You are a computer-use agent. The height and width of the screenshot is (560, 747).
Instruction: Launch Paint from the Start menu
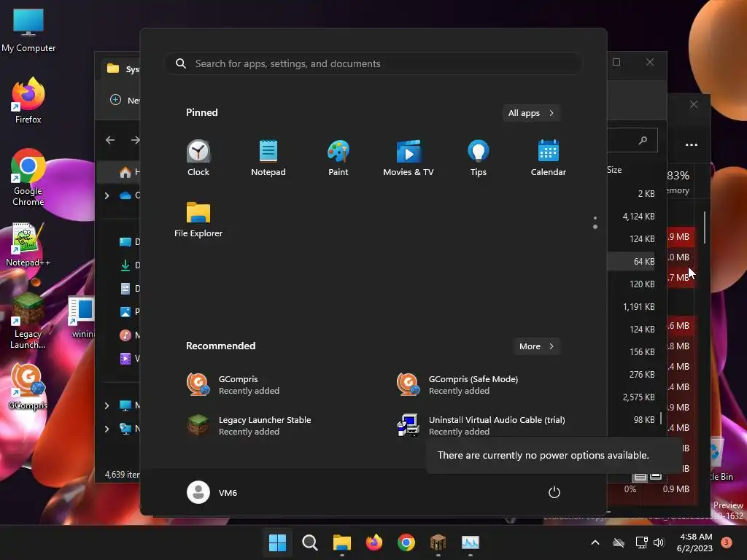pos(338,158)
